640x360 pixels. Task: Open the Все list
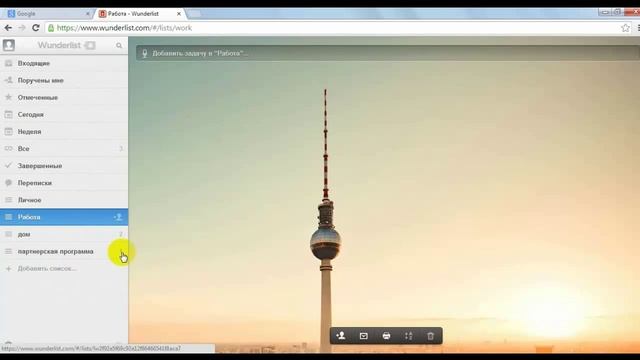64,149
